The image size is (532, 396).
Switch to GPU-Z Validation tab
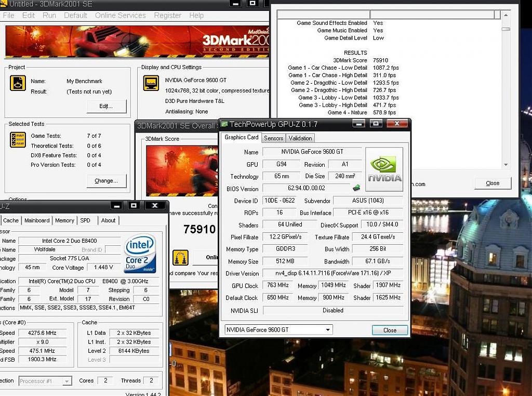pos(300,138)
